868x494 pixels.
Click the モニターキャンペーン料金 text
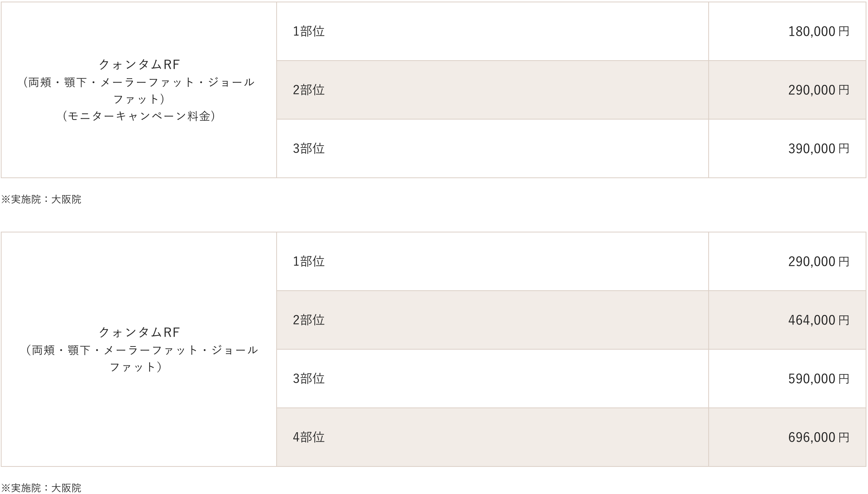tap(139, 116)
